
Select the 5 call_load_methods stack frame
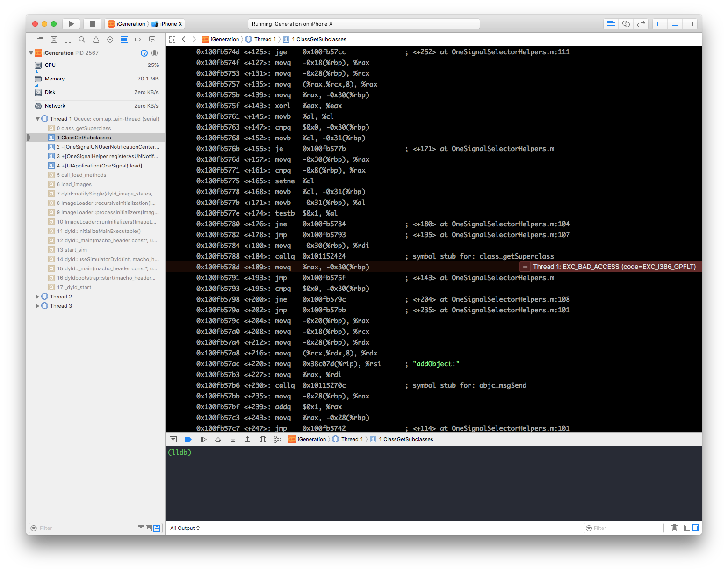click(x=96, y=175)
